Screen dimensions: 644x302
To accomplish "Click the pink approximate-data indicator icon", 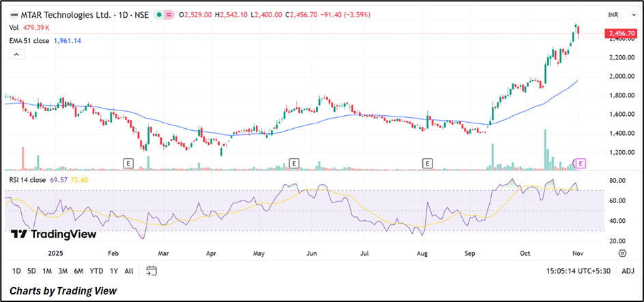I will (x=169, y=15).
